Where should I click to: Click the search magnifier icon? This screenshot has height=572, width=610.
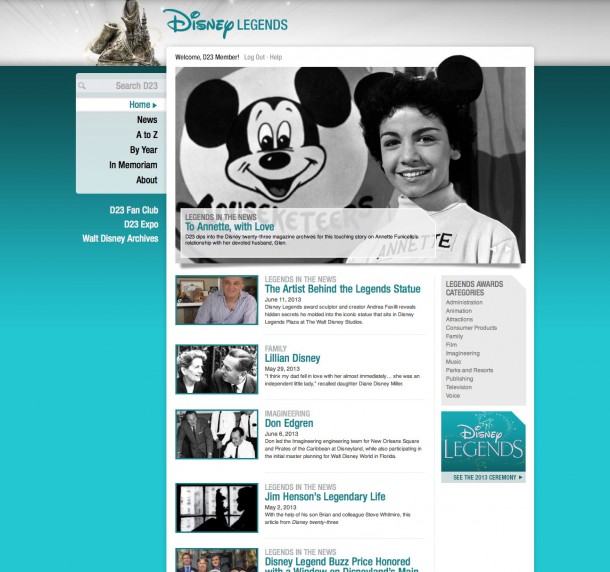82,86
